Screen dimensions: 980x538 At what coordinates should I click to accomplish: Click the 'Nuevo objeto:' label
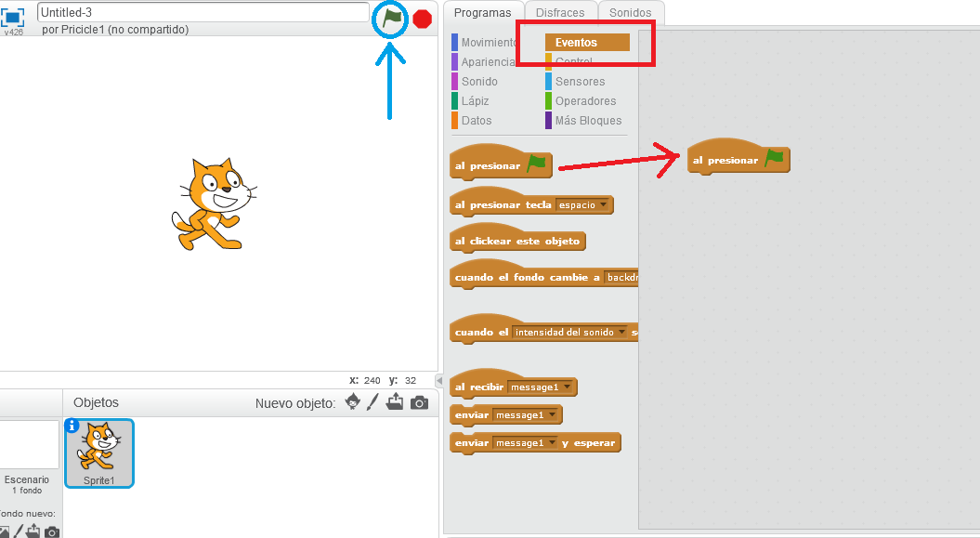coord(295,403)
